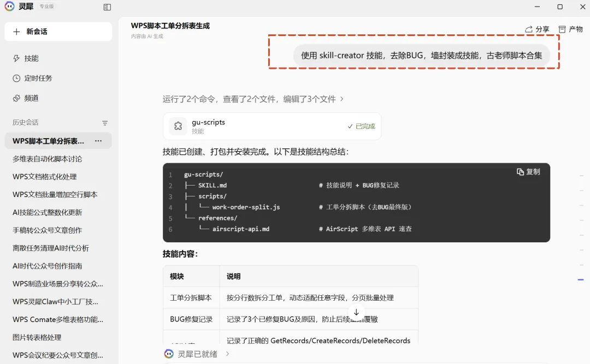Screen dimensions: 590x364
Task: Click the gu-scripts skill card
Action: coord(272,127)
